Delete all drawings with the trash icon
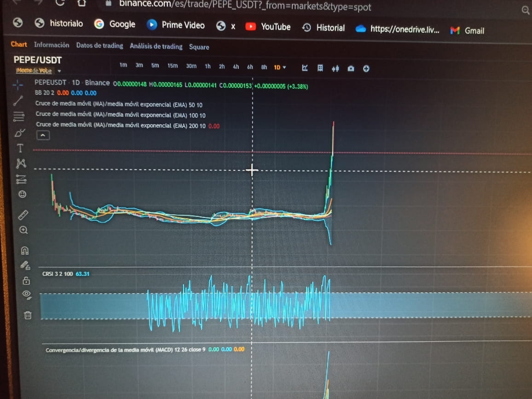 [28, 315]
